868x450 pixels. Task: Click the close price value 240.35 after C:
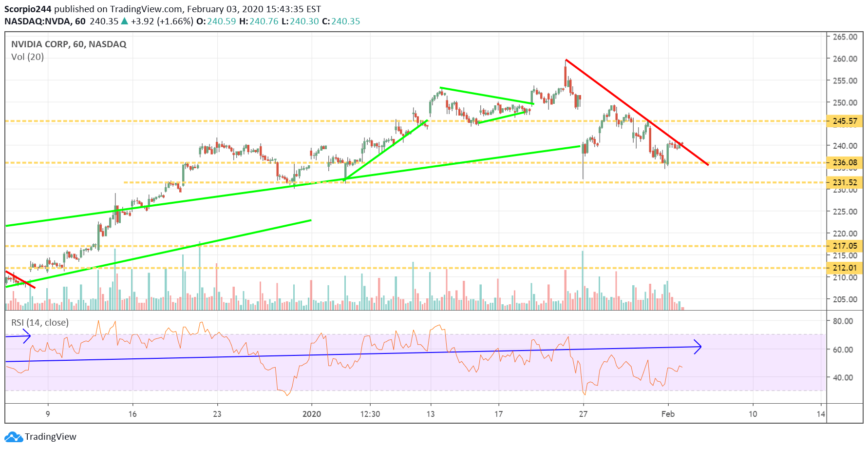pos(346,21)
